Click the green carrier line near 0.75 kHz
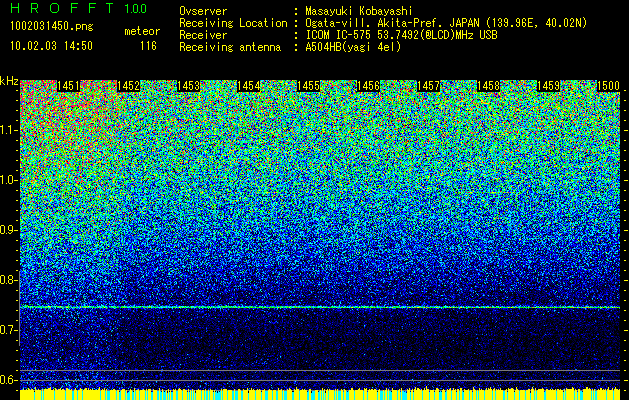The image size is (629, 400). coord(320,307)
